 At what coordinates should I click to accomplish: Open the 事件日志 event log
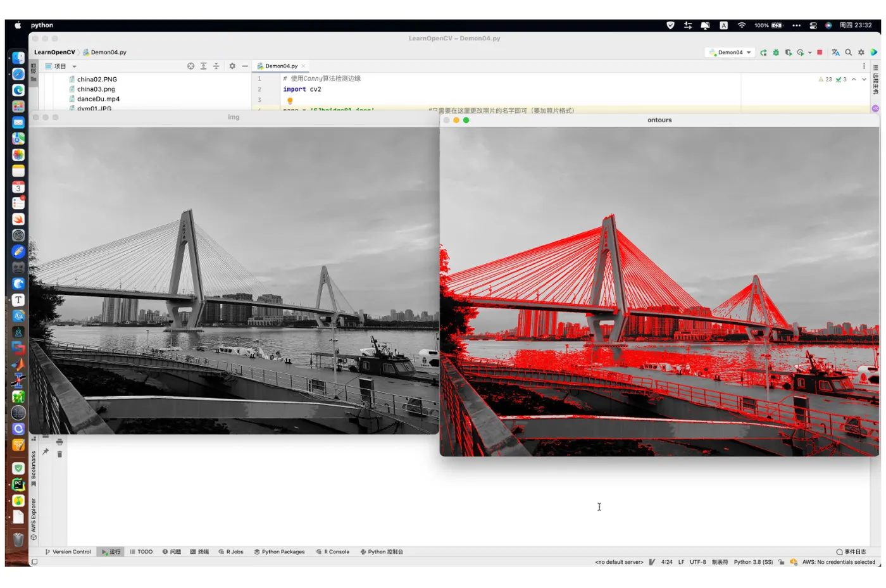click(851, 552)
